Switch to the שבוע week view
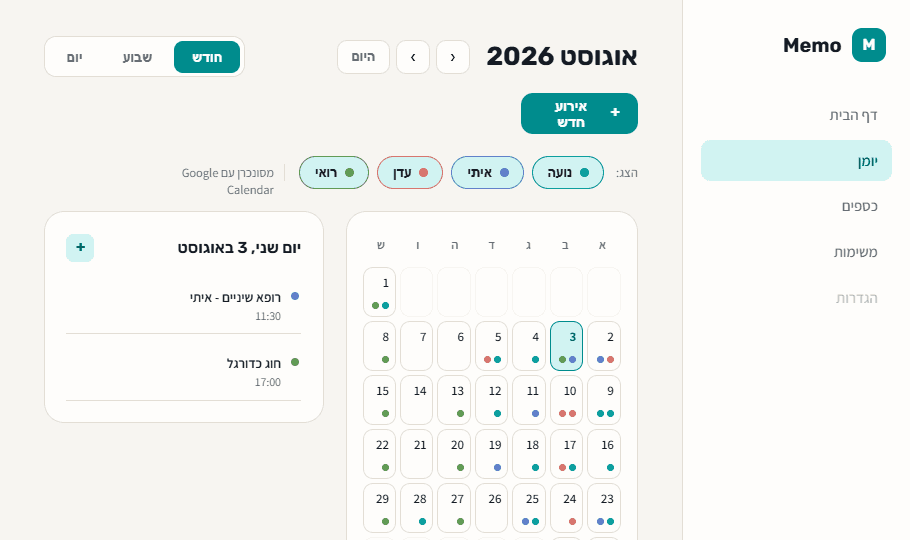The image size is (910, 540). tap(138, 57)
